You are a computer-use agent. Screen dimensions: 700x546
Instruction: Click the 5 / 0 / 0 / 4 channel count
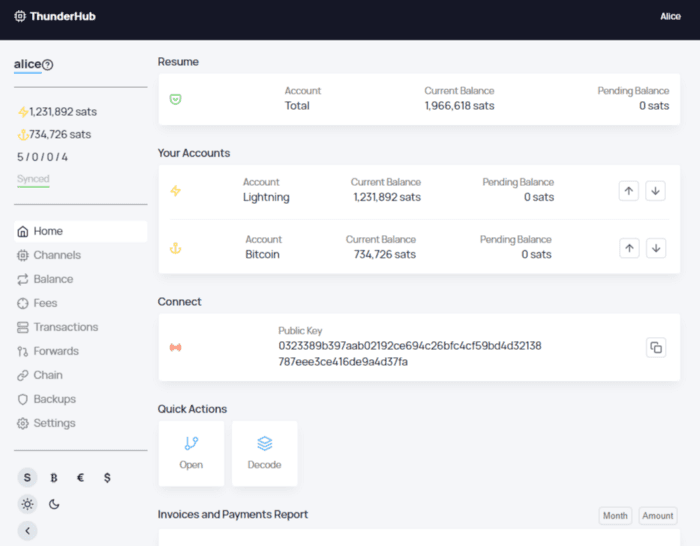(x=42, y=157)
